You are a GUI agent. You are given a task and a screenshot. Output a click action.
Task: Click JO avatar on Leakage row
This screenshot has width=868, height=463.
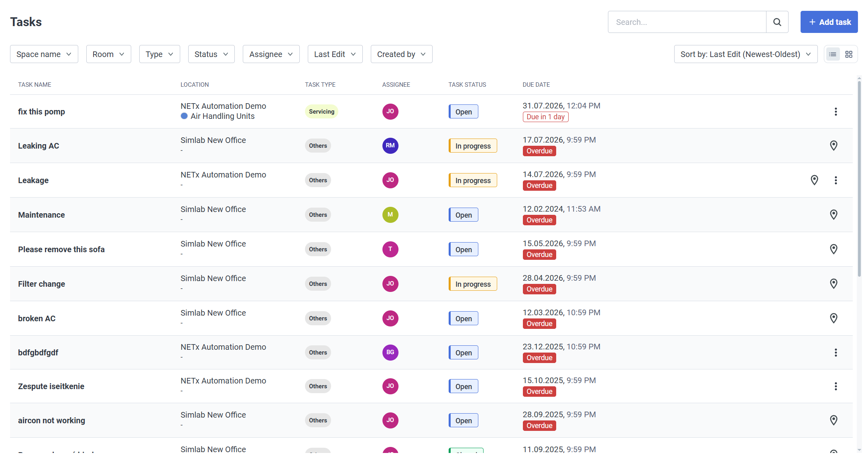click(390, 180)
